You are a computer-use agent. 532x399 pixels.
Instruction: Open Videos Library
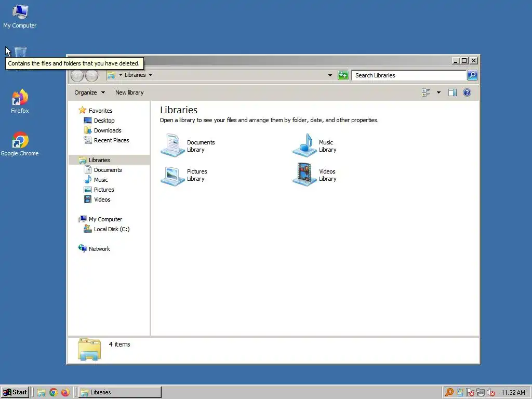[x=314, y=175]
